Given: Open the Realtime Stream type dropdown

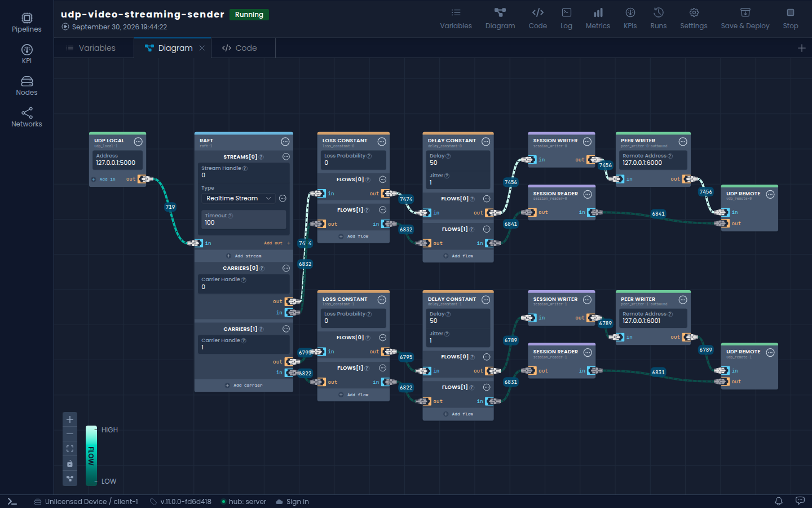Looking at the screenshot, I should (x=239, y=198).
